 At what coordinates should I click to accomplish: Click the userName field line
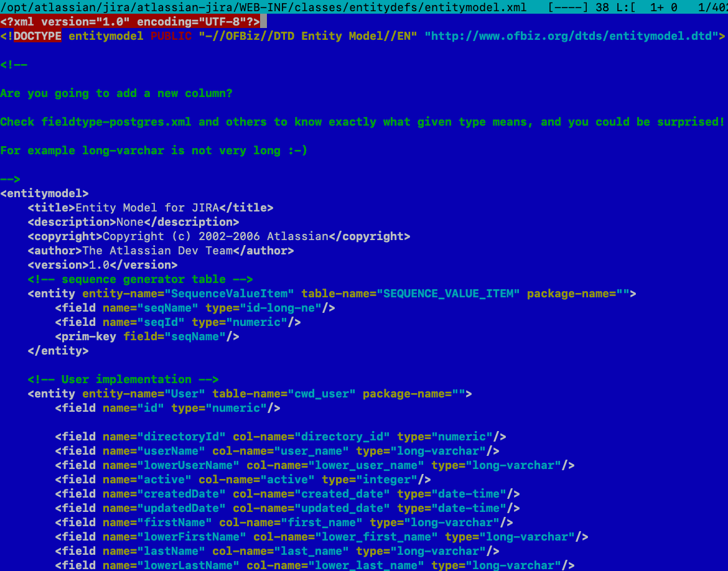[x=277, y=451]
